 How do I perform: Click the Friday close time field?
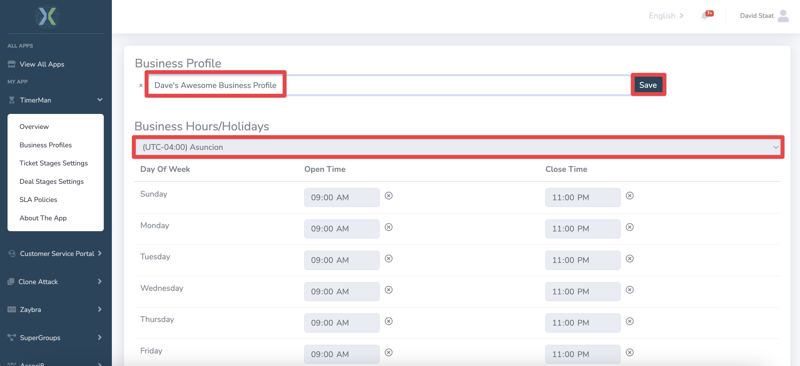tap(583, 354)
